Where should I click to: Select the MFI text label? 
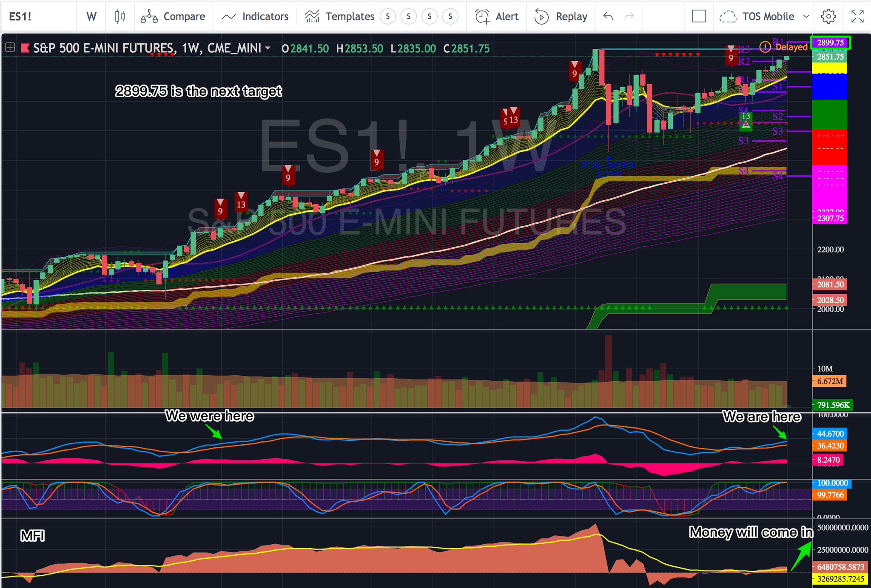(32, 536)
